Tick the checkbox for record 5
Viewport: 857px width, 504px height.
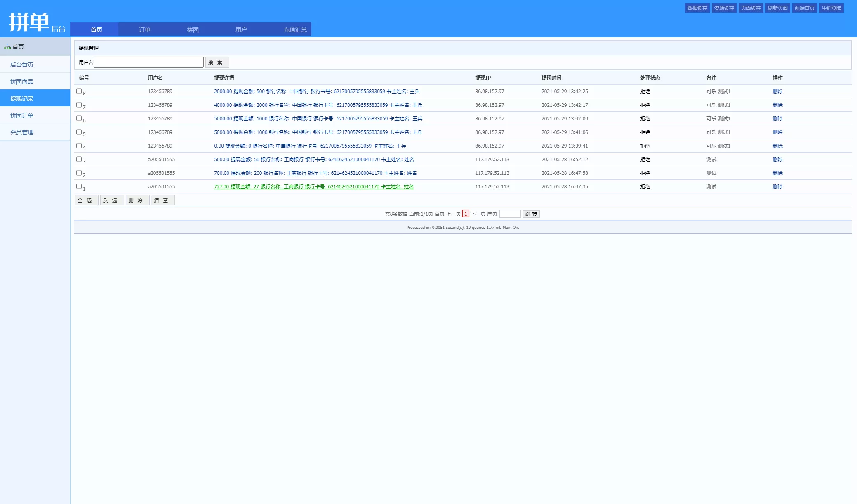click(79, 132)
